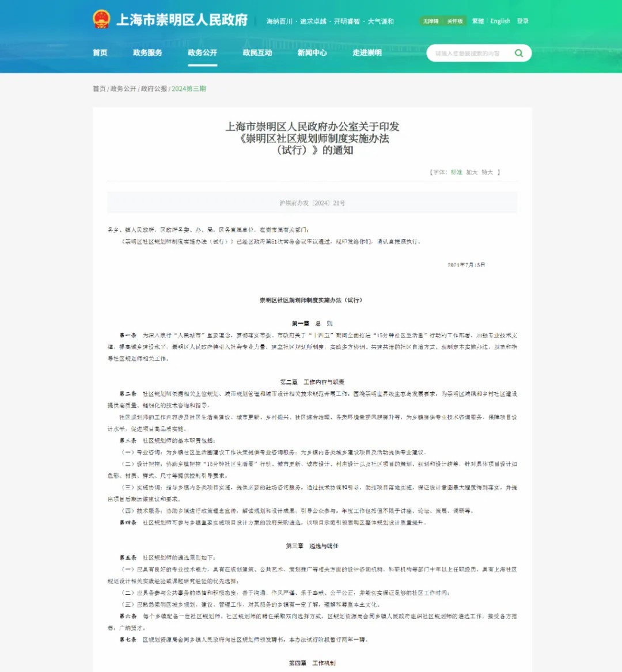The height and width of the screenshot is (672, 622).
Task: Click 首页 in the breadcrumb trail
Action: (x=99, y=89)
